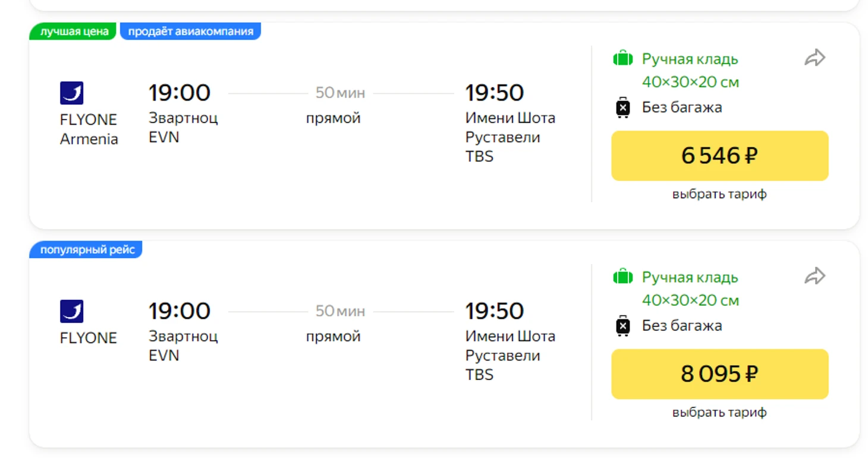This screenshot has width=868, height=458.
Task: Open 'выбрать тариф' under 6 546 ₽
Action: point(719,194)
